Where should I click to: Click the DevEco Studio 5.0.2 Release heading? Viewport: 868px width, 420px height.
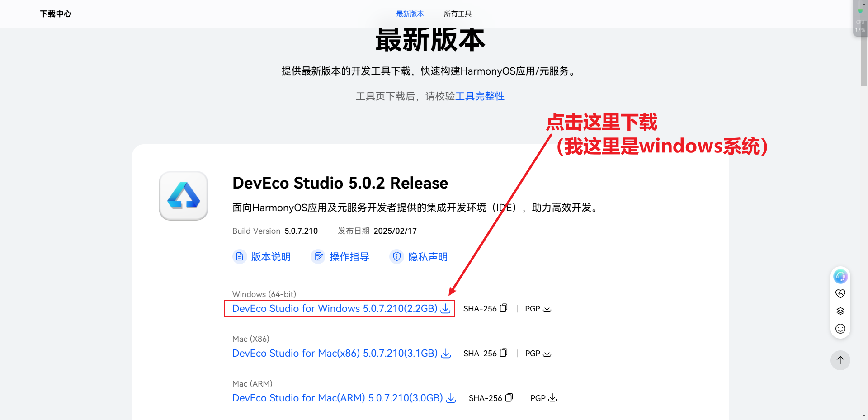pyautogui.click(x=340, y=183)
